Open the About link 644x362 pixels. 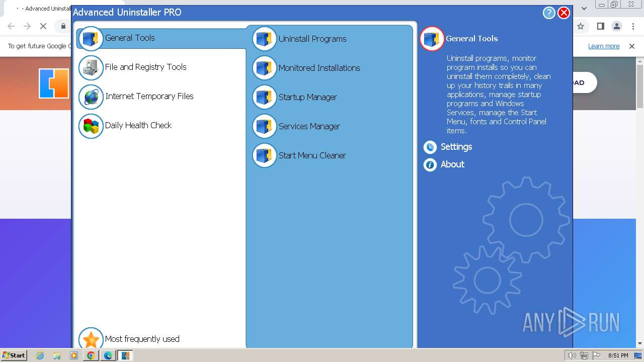452,164
